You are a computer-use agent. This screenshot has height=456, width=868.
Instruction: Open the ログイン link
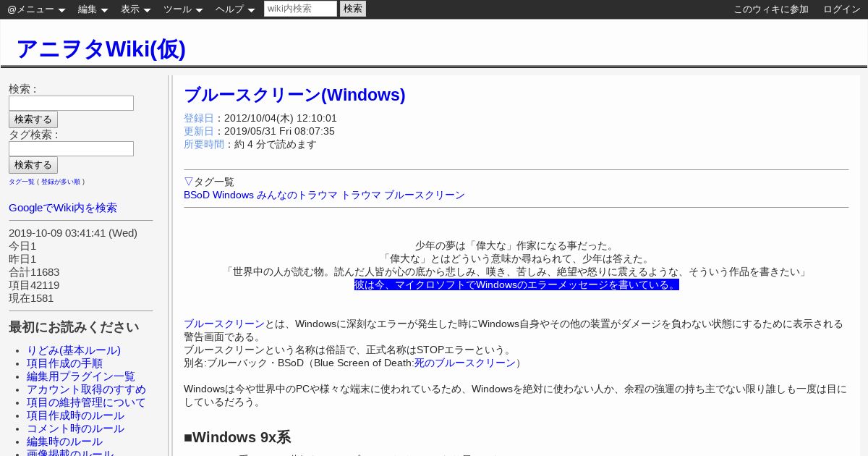pos(842,9)
